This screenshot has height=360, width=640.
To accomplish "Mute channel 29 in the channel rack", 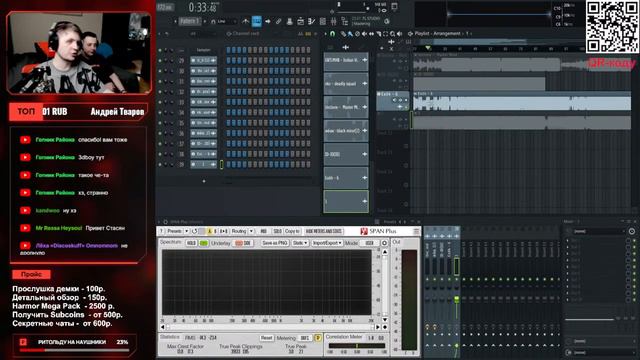I will (160, 60).
